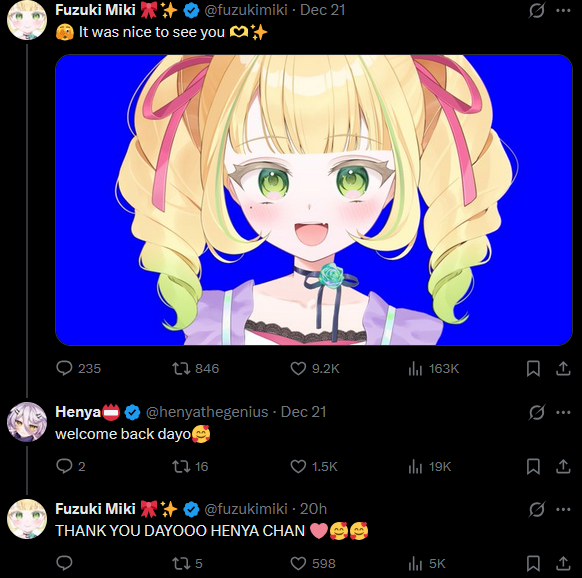Open the more options on the THANK YOU reply
This screenshot has height=578, width=582.
point(563,509)
